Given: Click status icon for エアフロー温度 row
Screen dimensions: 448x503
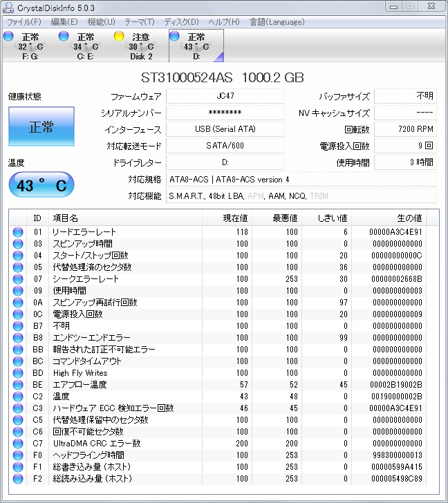Looking at the screenshot, I should coord(18,385).
